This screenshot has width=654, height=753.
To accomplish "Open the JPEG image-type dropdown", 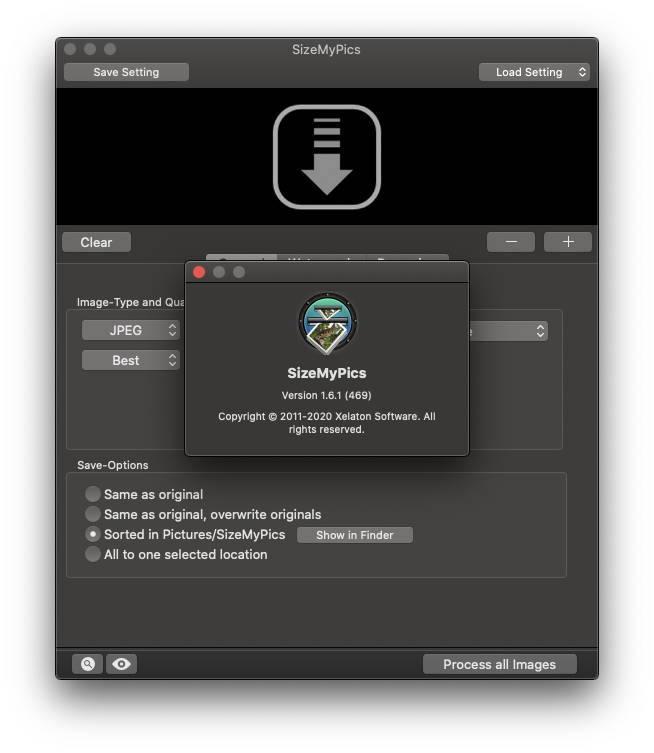I will [131, 330].
